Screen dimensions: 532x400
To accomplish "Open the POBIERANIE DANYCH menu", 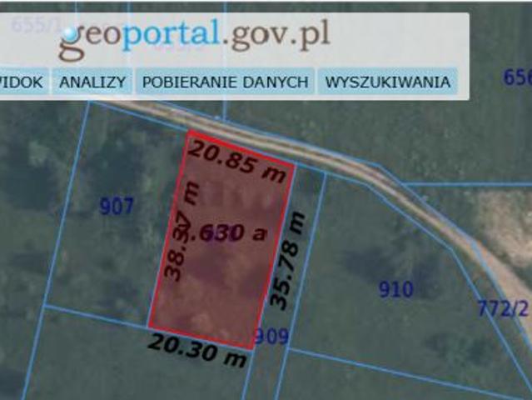I will (226, 82).
